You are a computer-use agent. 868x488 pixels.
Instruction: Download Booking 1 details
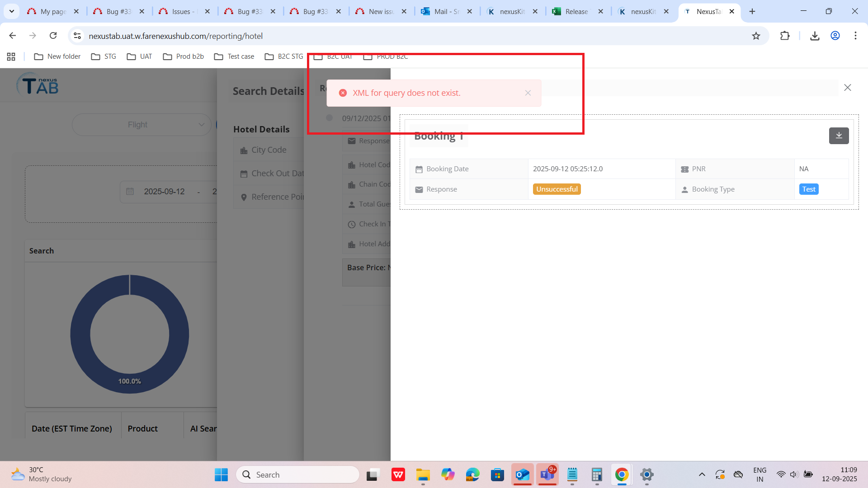click(839, 136)
